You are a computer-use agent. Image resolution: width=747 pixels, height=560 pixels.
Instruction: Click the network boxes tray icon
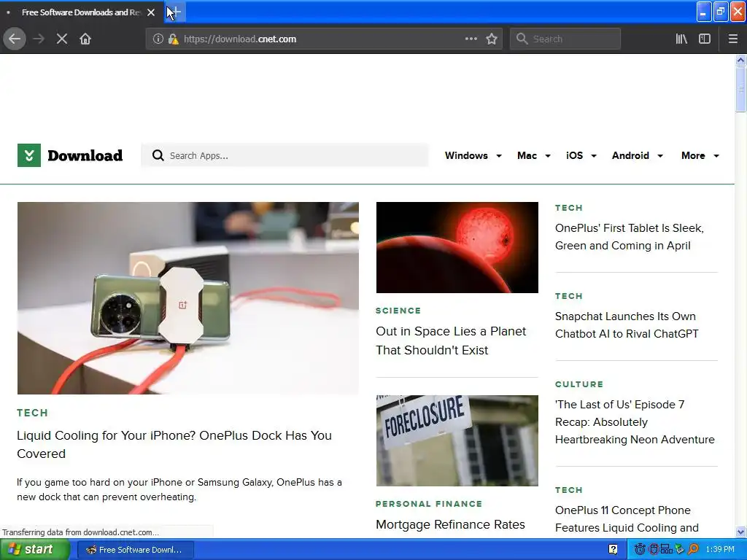pyautogui.click(x=667, y=550)
